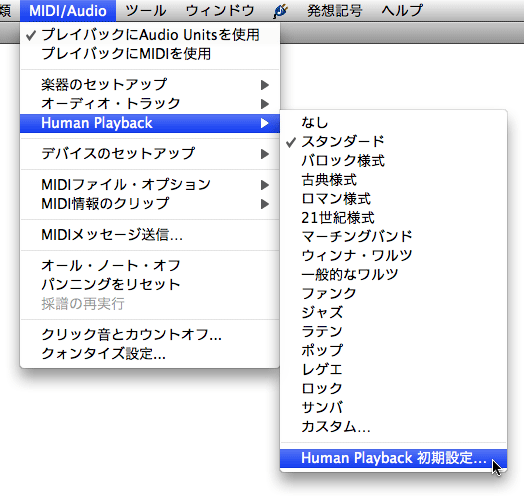This screenshot has height=496, width=524.
Task: Select なし for Human Playback
Action: (x=393, y=123)
